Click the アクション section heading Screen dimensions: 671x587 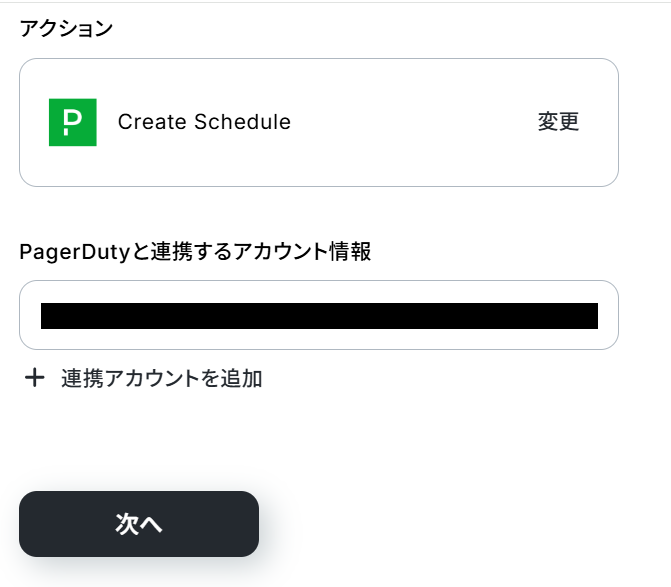point(66,29)
